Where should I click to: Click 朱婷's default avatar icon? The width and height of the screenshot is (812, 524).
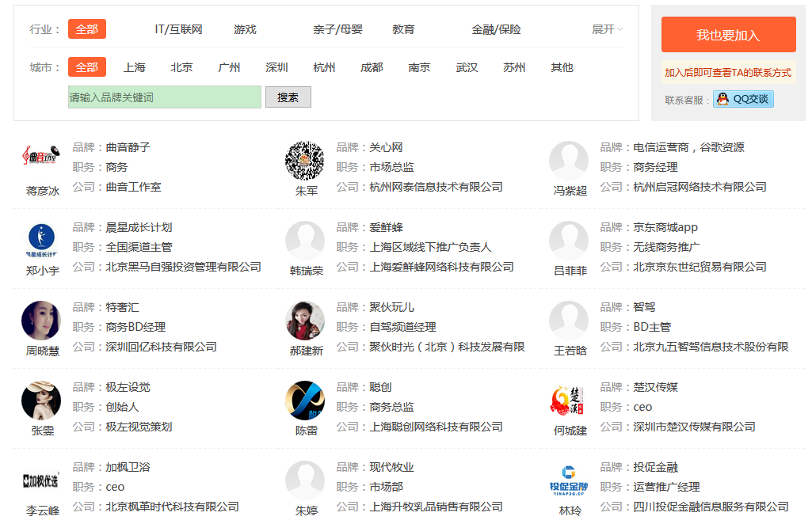[305, 480]
